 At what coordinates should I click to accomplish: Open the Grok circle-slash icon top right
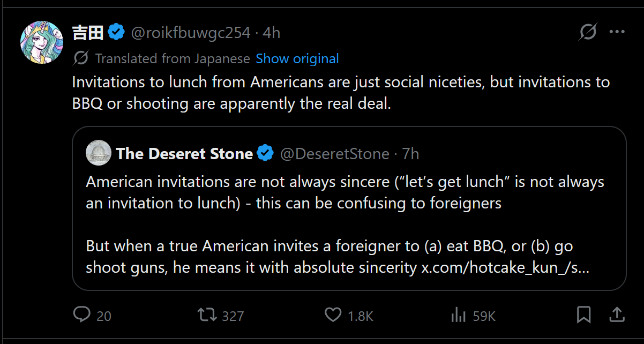[588, 33]
